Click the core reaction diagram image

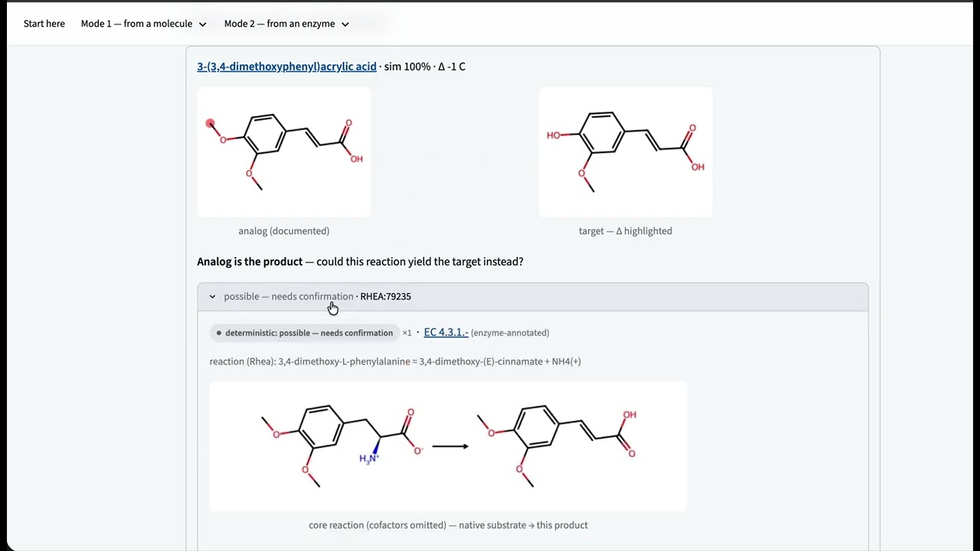(x=448, y=446)
